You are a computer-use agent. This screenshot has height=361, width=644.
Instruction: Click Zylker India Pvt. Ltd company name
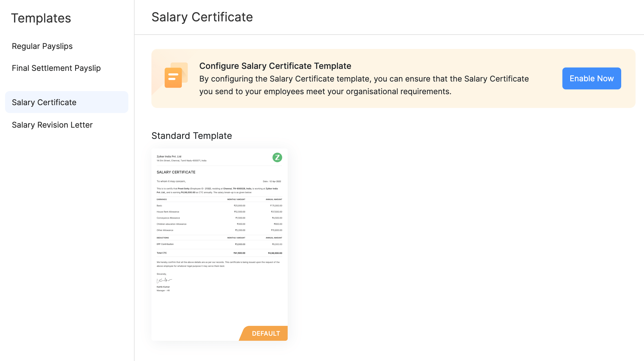(169, 156)
